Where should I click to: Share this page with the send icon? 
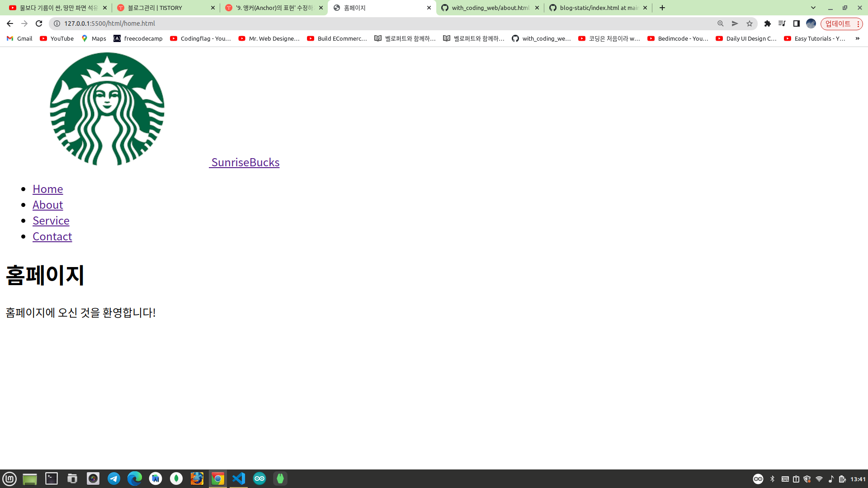[x=735, y=23]
